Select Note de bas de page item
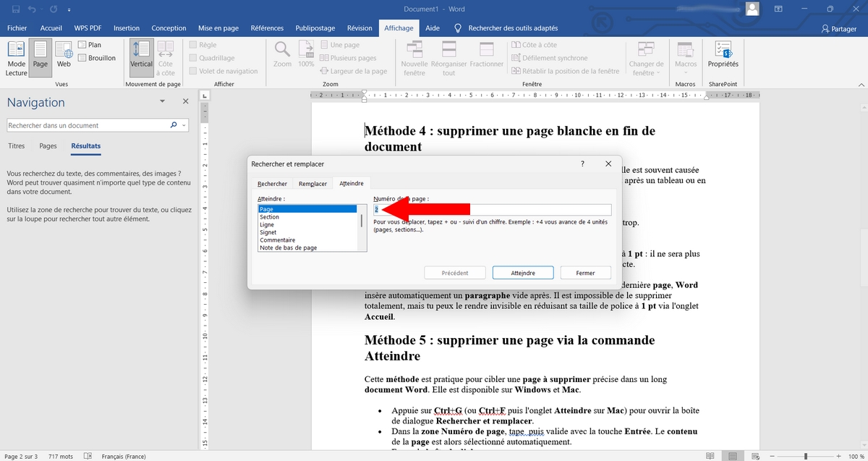Image resolution: width=868 pixels, height=461 pixels. point(308,248)
